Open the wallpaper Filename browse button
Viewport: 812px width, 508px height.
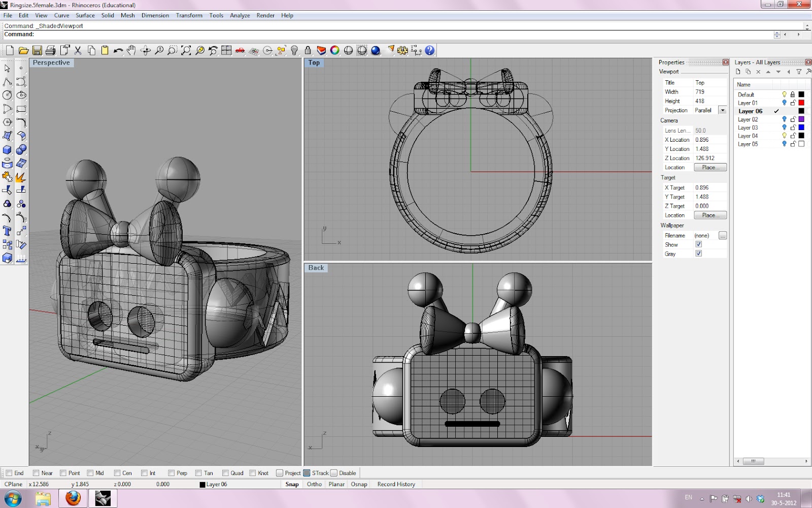point(722,236)
